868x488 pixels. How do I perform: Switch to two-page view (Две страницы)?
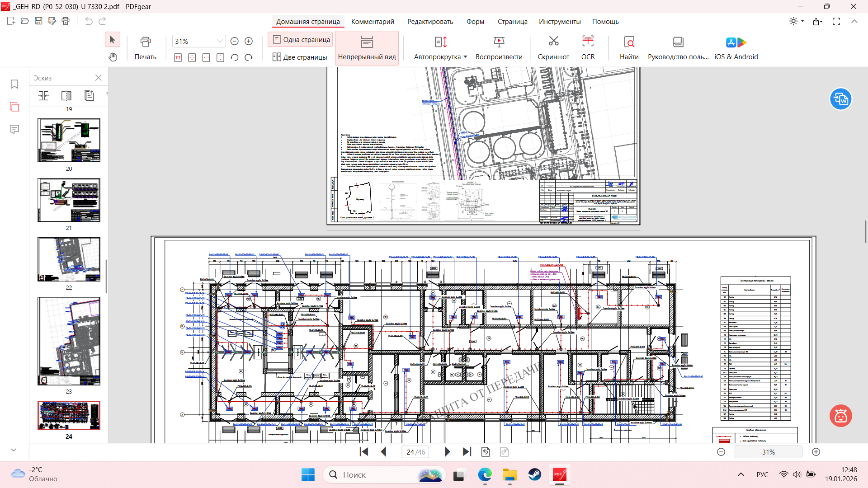click(x=300, y=57)
